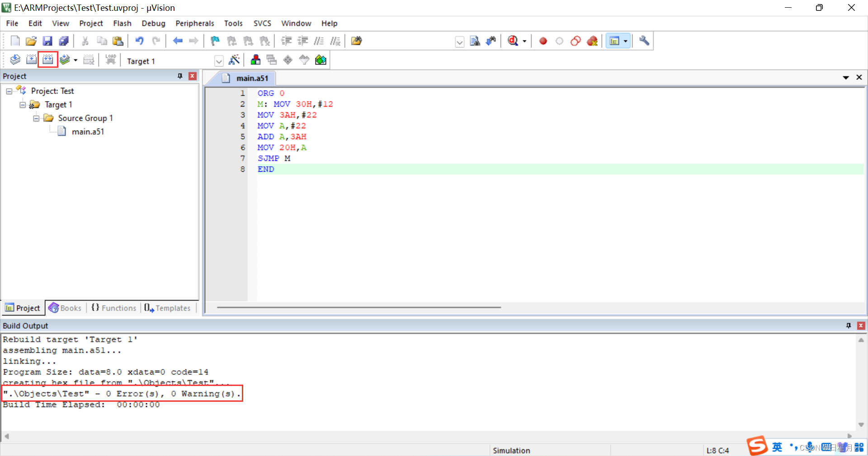The width and height of the screenshot is (868, 456).
Task: Build target icon
Action: 31,60
